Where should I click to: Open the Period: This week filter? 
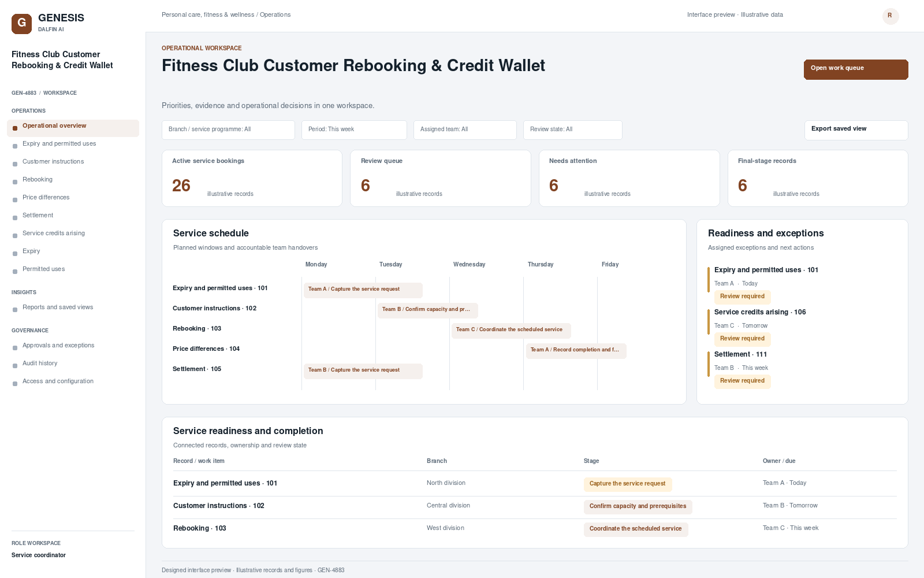click(x=354, y=129)
